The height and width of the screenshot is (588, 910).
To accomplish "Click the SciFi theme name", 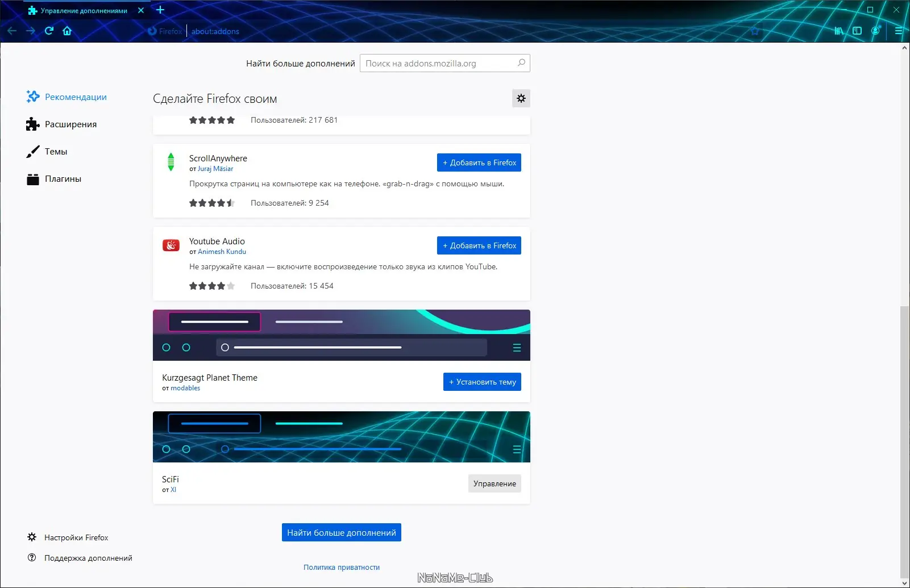I will [x=171, y=479].
